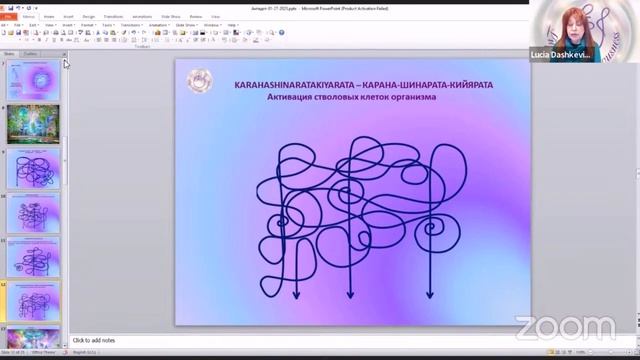
Task: Click the Print icon in the standard toolbar
Action: pyautogui.click(x=56, y=33)
